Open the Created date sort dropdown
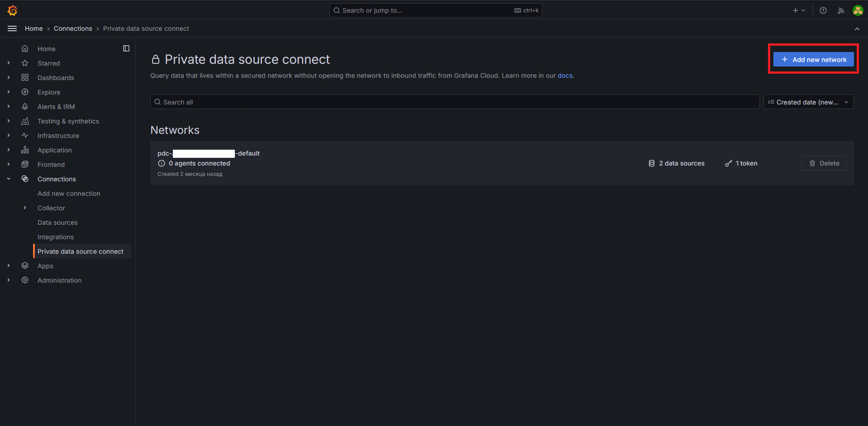868x426 pixels. pos(808,102)
